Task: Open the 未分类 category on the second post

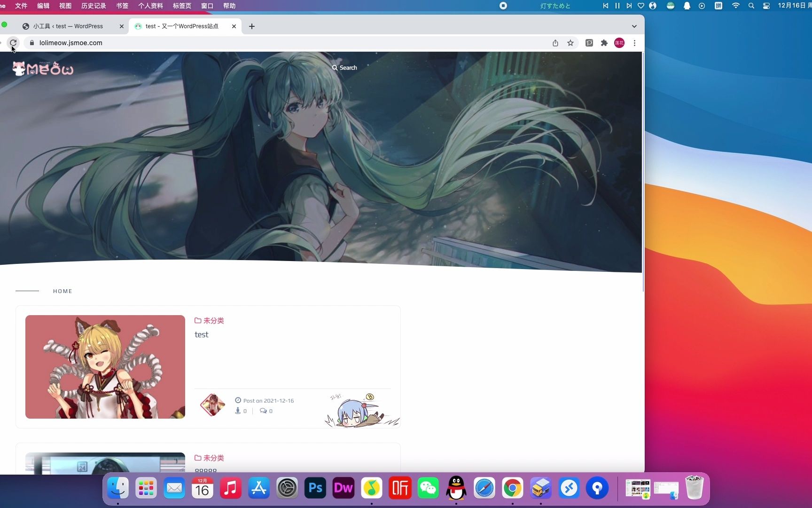Action: pos(209,458)
